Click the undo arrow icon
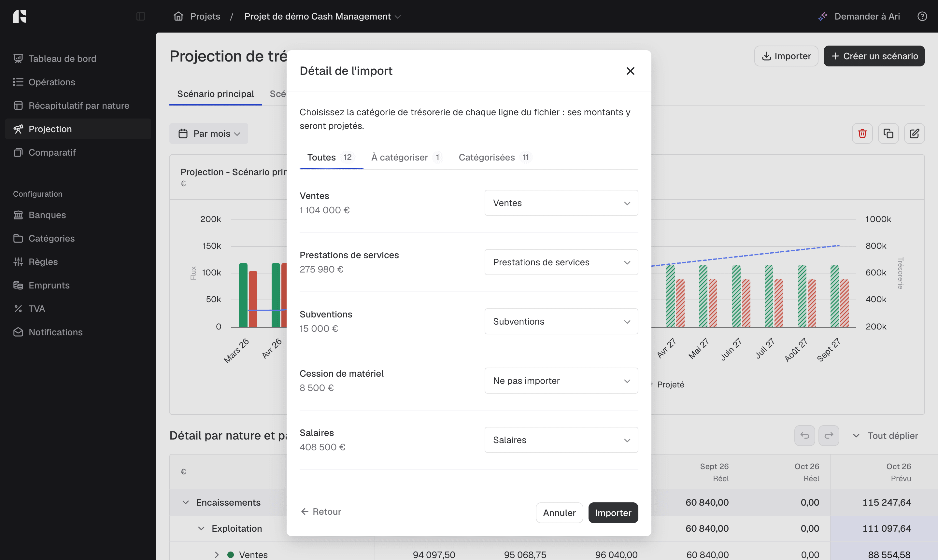The width and height of the screenshot is (938, 560). click(804, 436)
